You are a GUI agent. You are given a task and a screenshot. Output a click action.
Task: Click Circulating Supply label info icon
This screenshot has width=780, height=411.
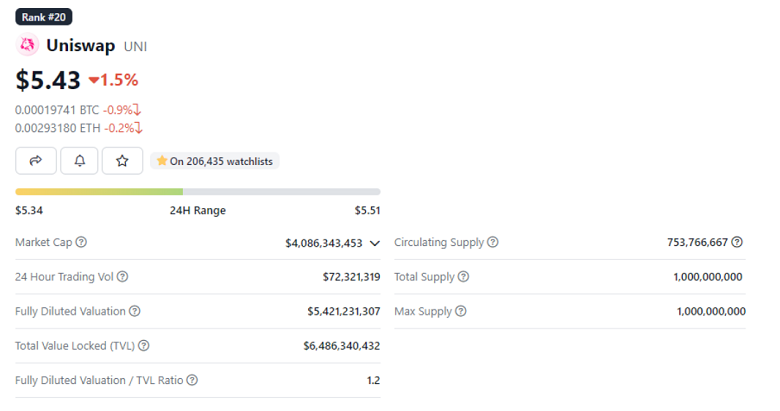(493, 243)
